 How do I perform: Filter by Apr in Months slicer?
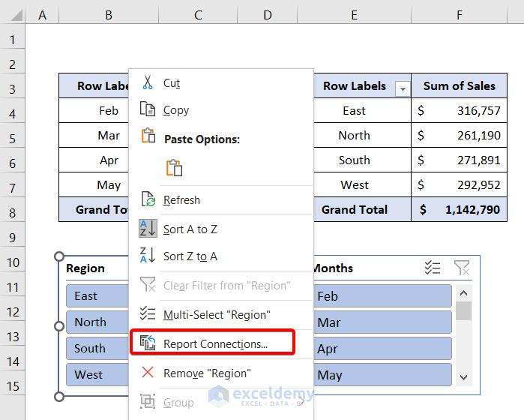click(x=382, y=349)
